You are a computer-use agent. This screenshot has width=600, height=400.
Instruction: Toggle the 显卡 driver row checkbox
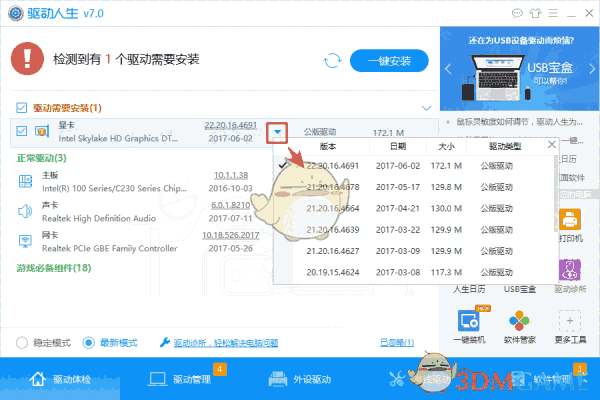point(21,131)
